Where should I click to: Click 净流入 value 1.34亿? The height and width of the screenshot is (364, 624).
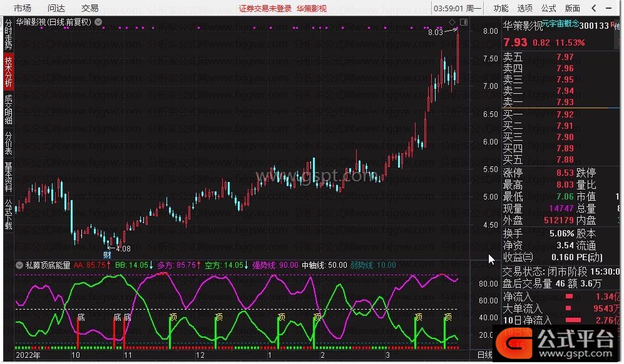coord(607,297)
